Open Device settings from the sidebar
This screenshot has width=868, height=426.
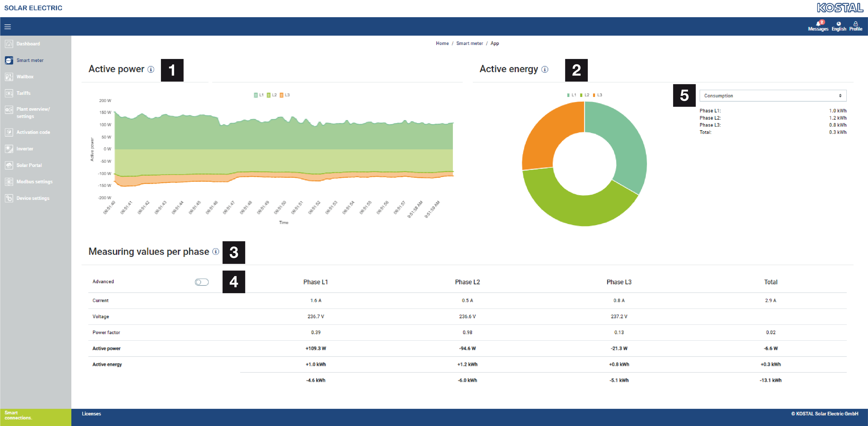33,198
